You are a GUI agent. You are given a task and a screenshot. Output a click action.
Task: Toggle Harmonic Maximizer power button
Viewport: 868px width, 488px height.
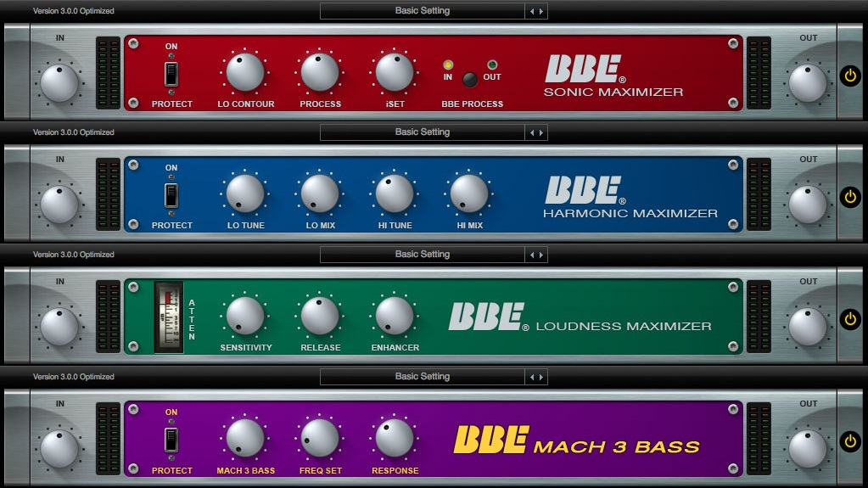[x=850, y=197]
